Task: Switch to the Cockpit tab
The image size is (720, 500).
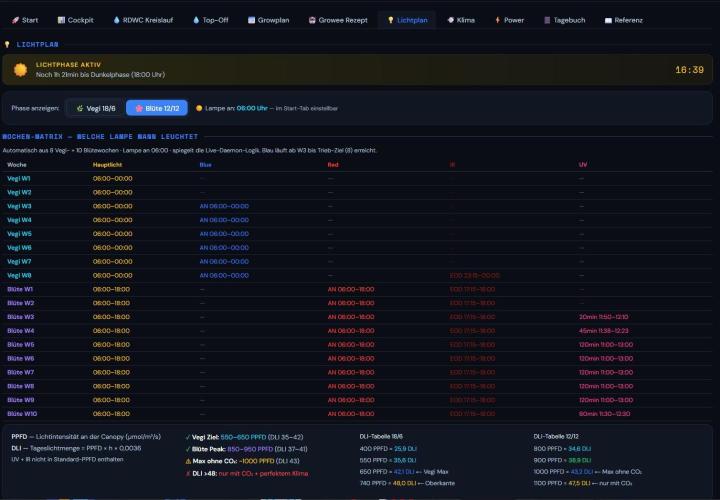Action: click(x=75, y=20)
